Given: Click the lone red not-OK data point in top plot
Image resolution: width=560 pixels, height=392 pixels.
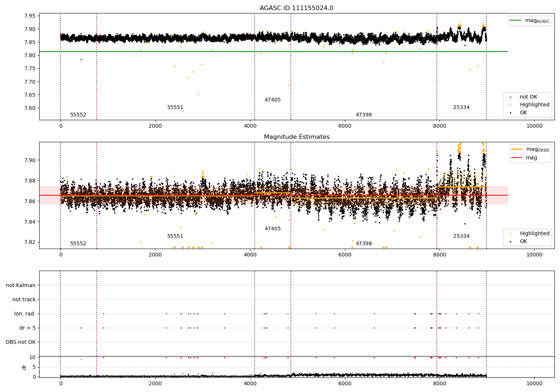Looking at the screenshot, I should click(x=81, y=59).
